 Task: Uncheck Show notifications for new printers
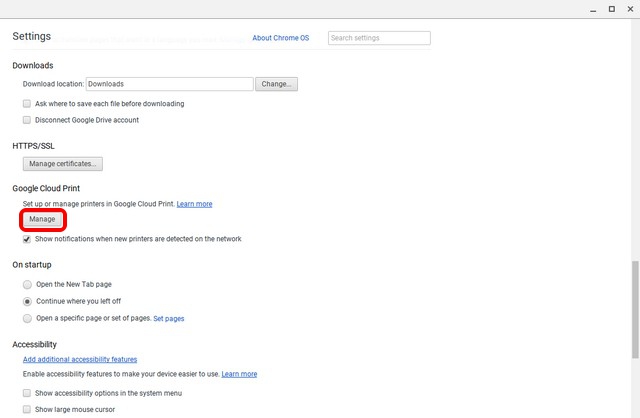click(x=27, y=239)
